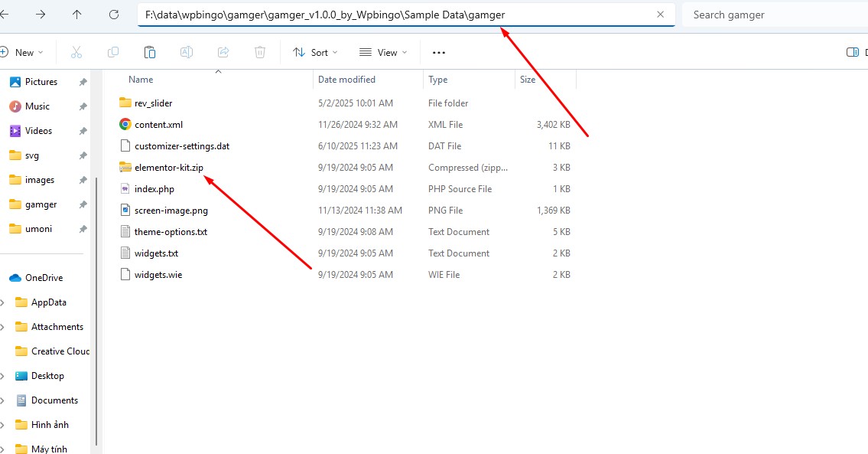Open the See more options menu
868x454 pixels.
pos(438,52)
